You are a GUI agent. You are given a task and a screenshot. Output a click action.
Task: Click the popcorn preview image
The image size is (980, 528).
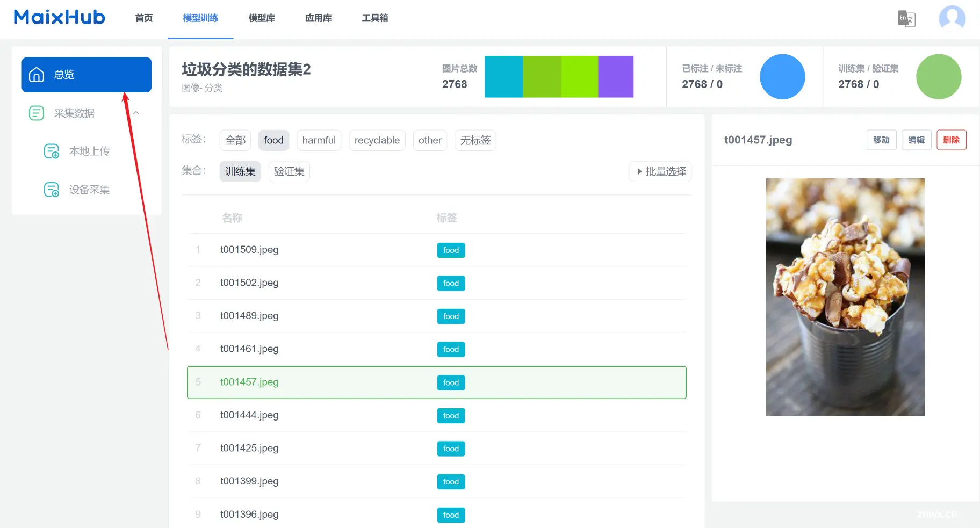coord(845,297)
